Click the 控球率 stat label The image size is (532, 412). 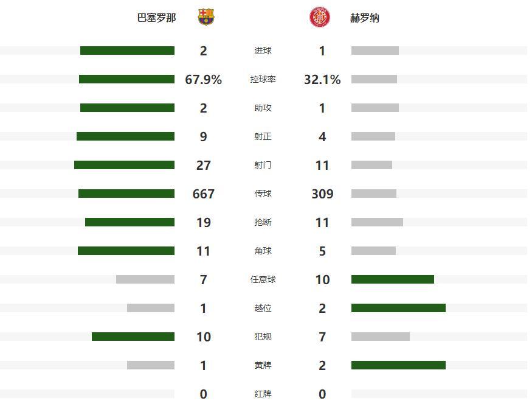click(x=263, y=80)
